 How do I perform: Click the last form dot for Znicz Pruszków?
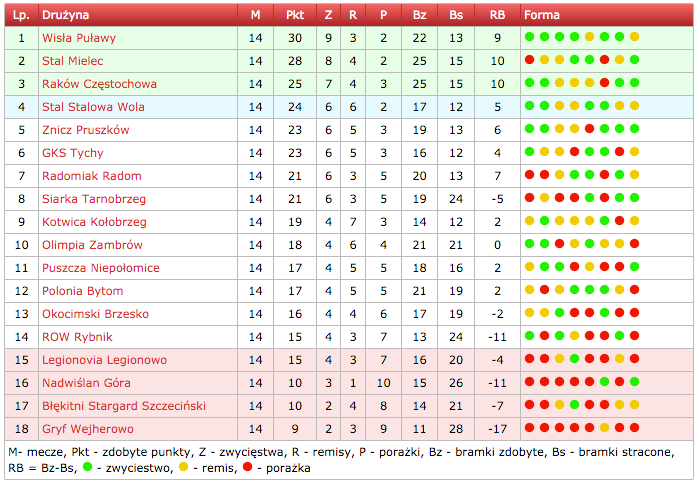point(634,130)
